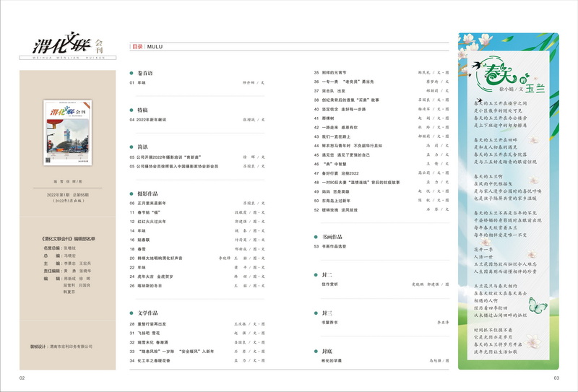Click the green bullet beside 特稿

pos(132,110)
